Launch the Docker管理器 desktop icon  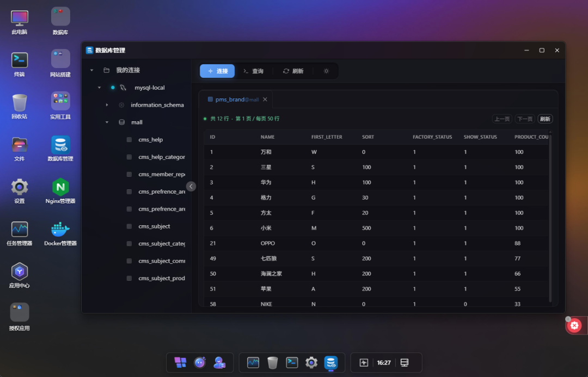60,233
